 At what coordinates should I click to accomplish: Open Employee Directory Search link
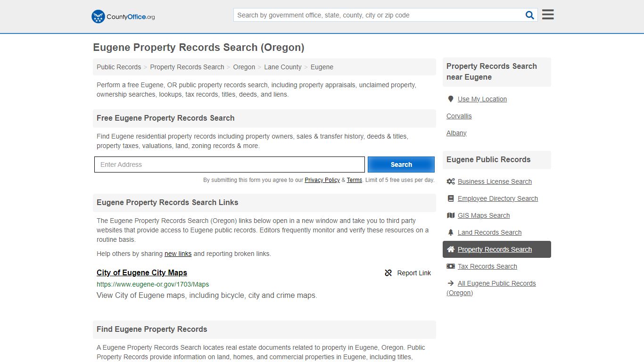pos(498,198)
